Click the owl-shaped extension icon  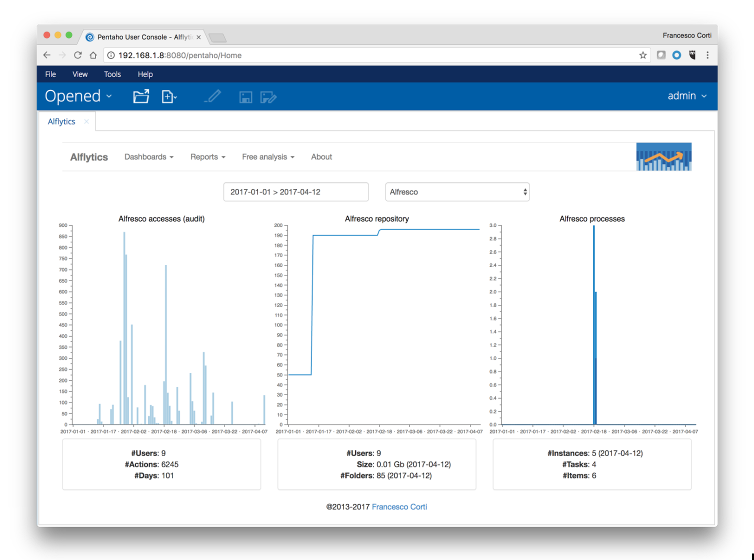pos(692,55)
